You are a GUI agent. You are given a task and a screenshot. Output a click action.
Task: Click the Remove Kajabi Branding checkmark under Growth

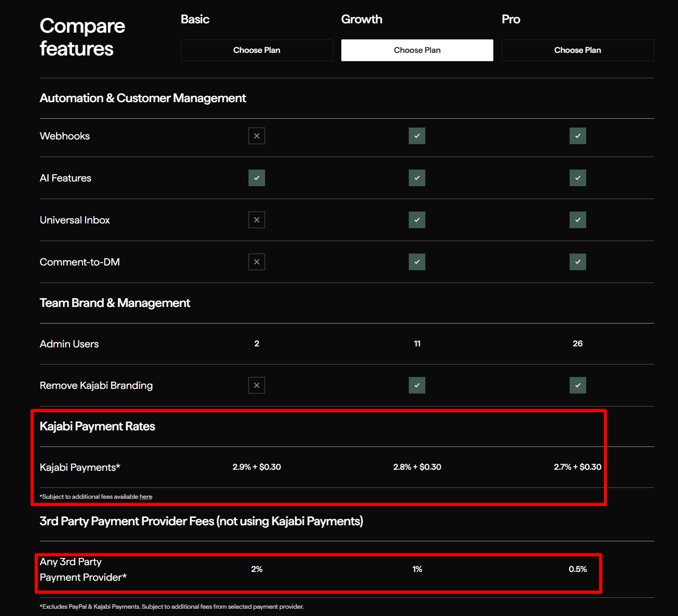(x=417, y=385)
